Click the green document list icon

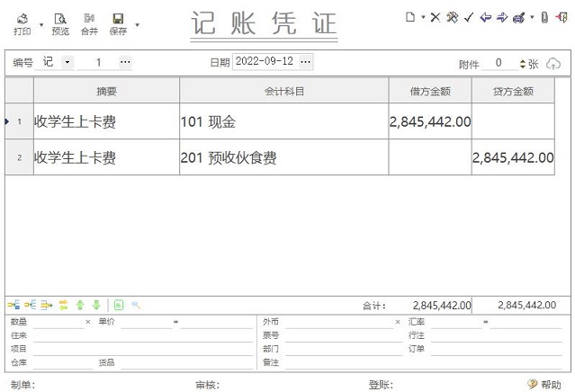tap(119, 305)
